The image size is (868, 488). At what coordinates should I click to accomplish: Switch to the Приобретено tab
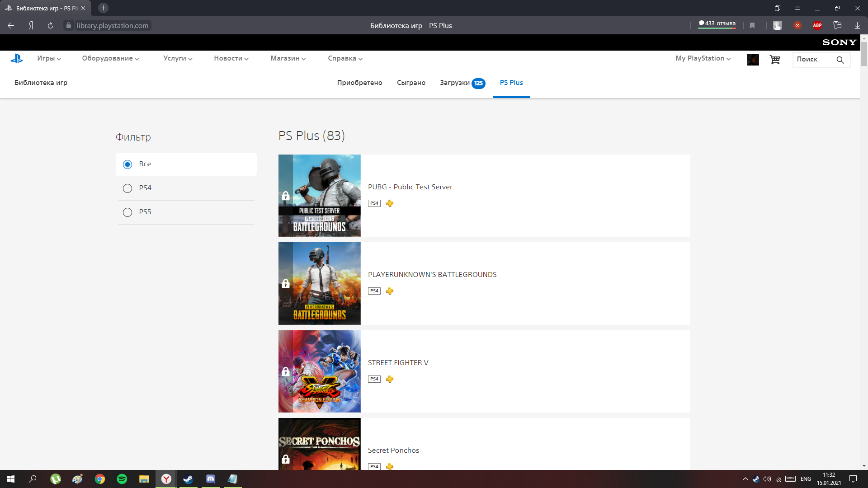359,83
